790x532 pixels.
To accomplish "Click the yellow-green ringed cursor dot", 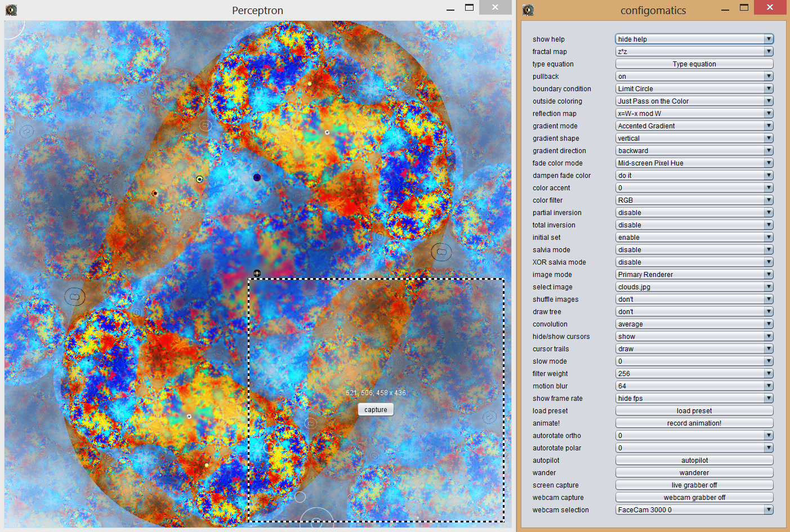I will click(199, 179).
